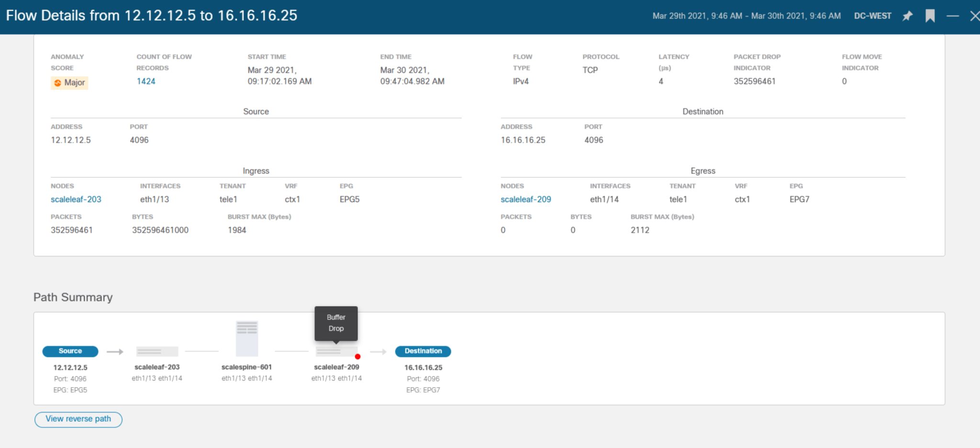
Task: Select ingress burst max value 1984
Action: tap(237, 230)
